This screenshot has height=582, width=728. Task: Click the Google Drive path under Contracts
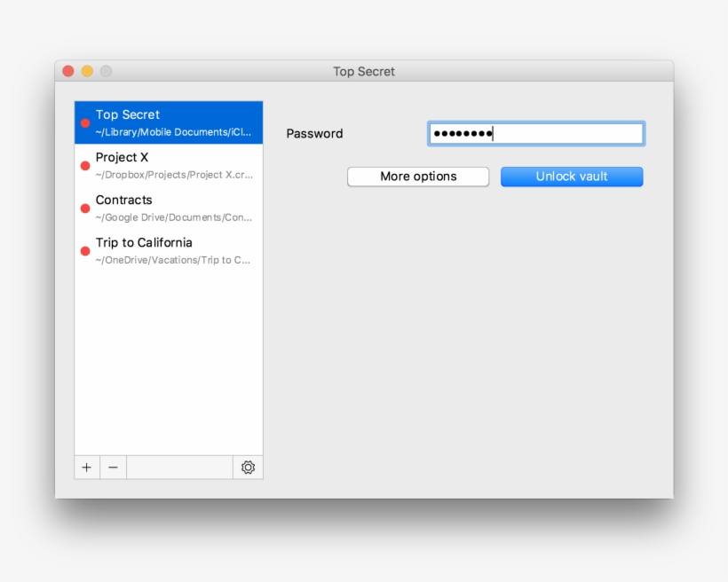(x=174, y=217)
